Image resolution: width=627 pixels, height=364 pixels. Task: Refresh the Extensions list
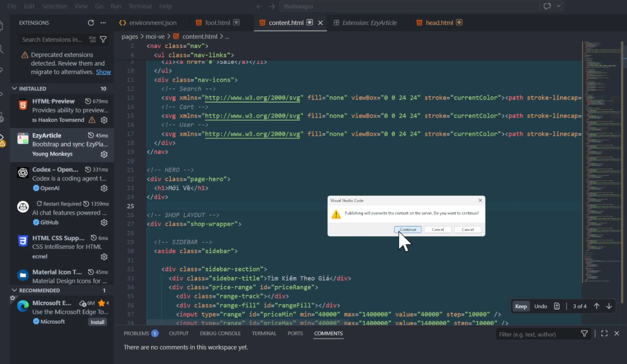[91, 23]
